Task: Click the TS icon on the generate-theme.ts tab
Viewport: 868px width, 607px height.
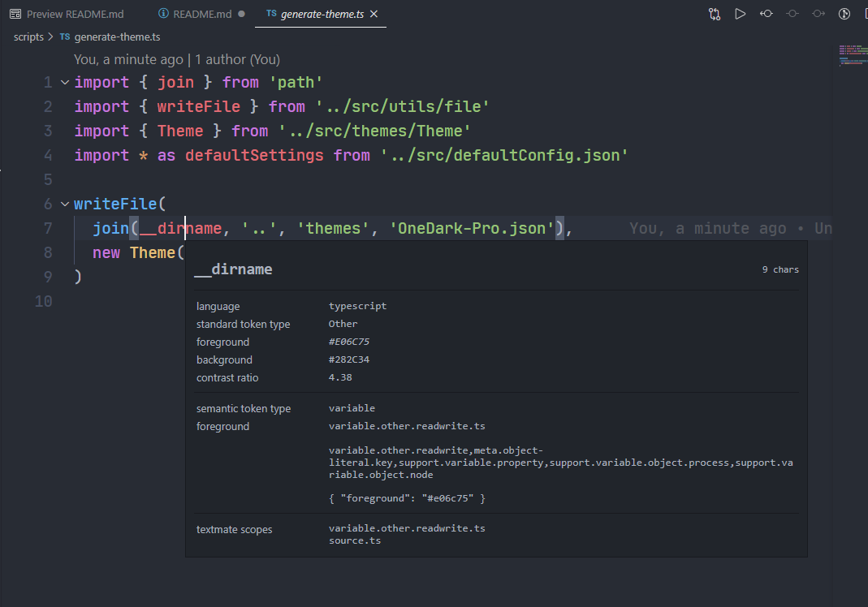Action: 271,14
